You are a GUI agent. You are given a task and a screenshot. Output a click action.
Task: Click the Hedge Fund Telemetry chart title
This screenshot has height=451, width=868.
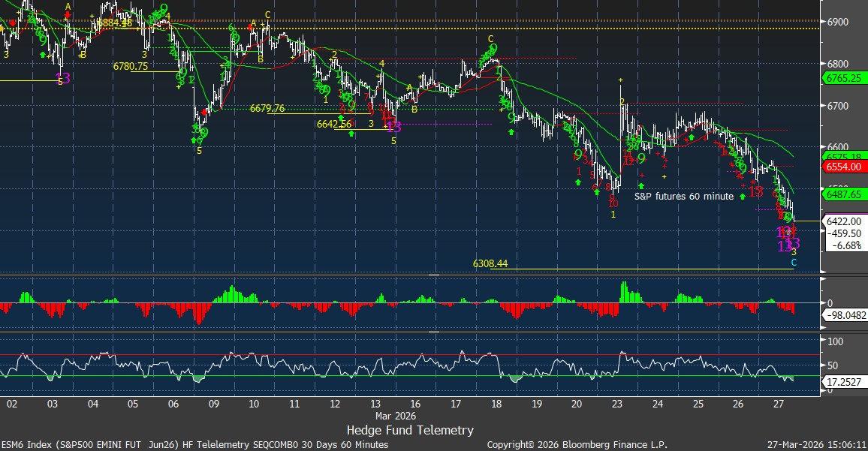410,430
